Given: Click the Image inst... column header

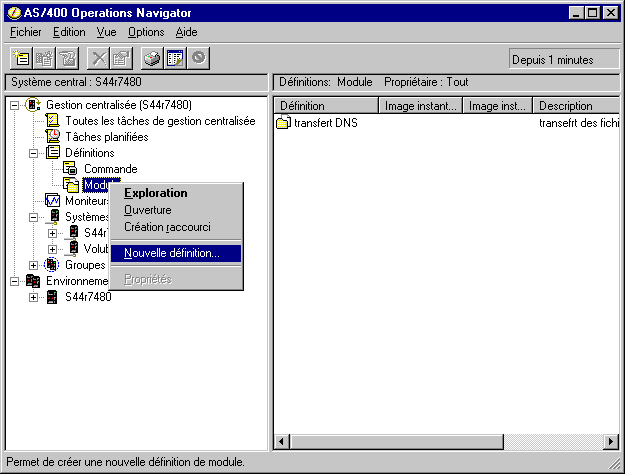Looking at the screenshot, I should pos(497,106).
